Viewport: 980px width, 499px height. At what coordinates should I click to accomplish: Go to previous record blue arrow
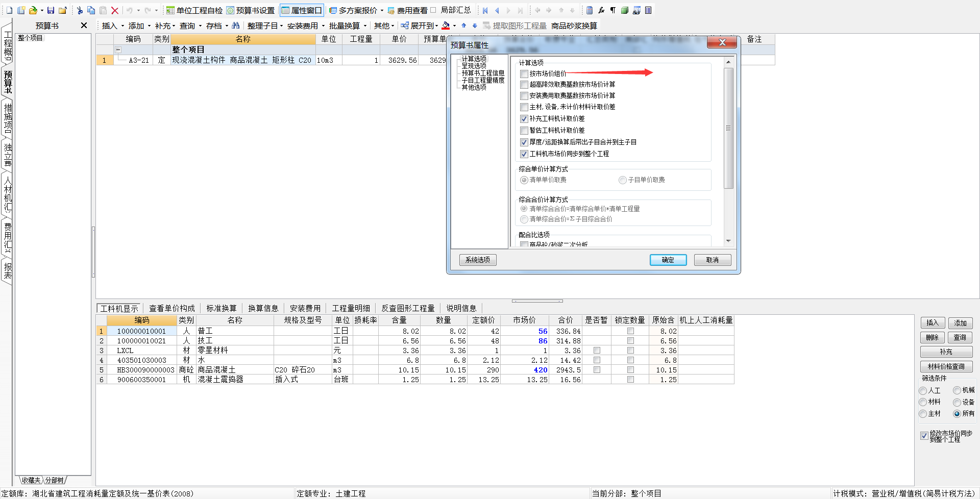pyautogui.click(x=497, y=10)
